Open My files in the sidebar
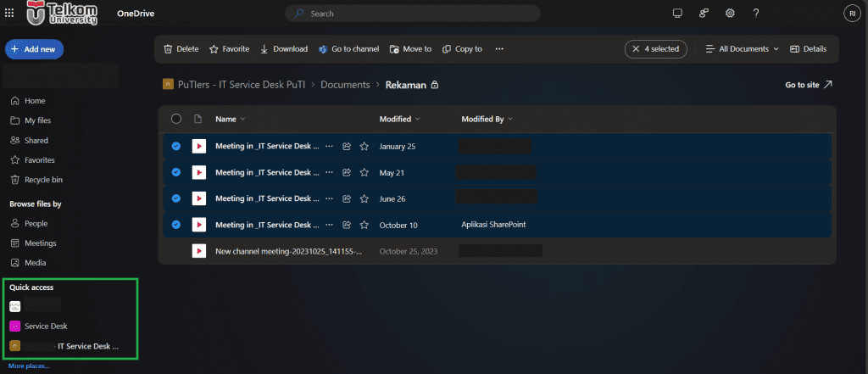The height and width of the screenshot is (374, 868). coord(31,120)
